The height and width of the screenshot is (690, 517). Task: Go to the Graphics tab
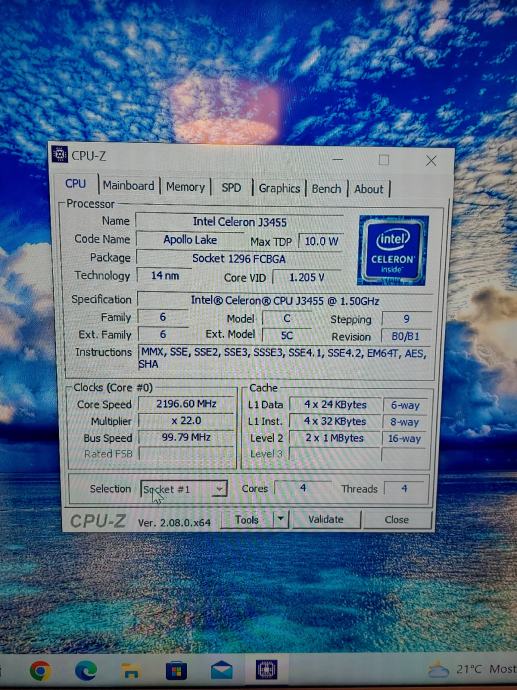tap(279, 188)
